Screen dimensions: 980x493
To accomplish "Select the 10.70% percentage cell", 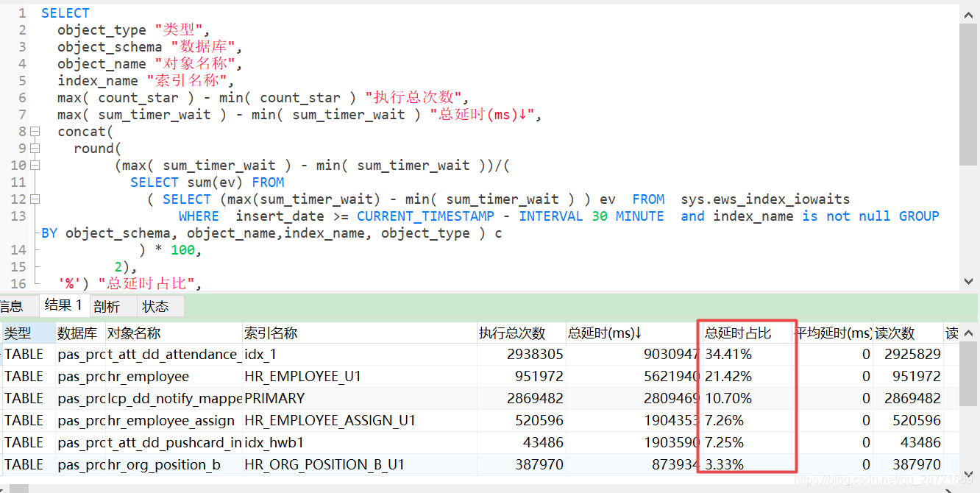I will (747, 399).
